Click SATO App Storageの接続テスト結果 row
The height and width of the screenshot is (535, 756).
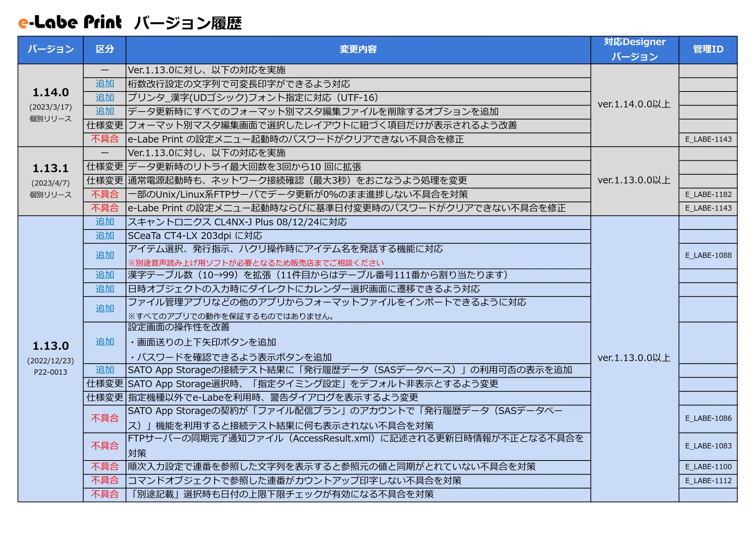pyautogui.click(x=350, y=370)
